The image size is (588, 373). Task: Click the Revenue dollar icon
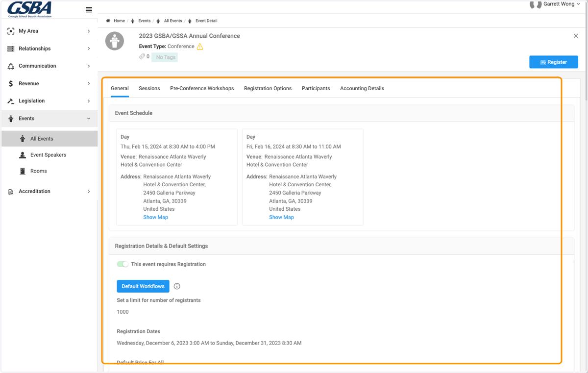coord(11,84)
